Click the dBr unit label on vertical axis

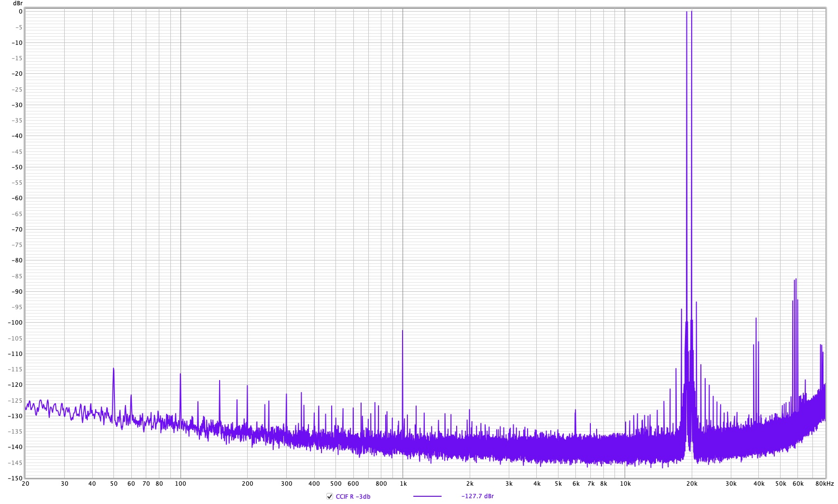[18, 3]
